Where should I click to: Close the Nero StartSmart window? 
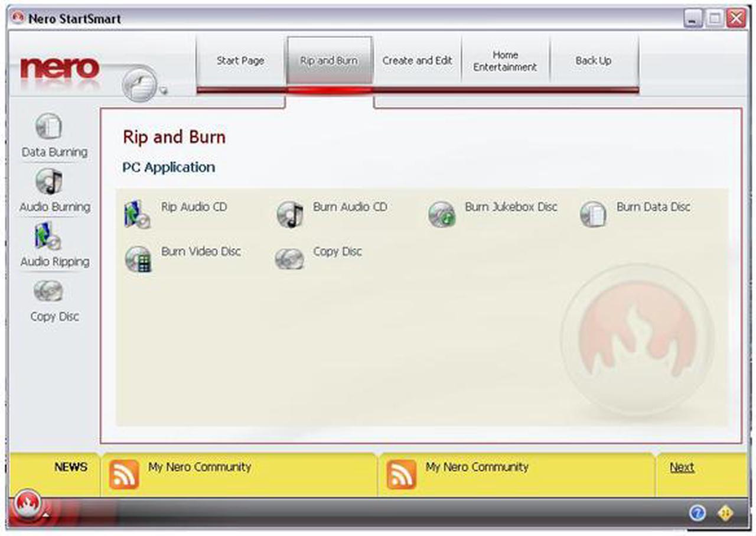(x=736, y=18)
